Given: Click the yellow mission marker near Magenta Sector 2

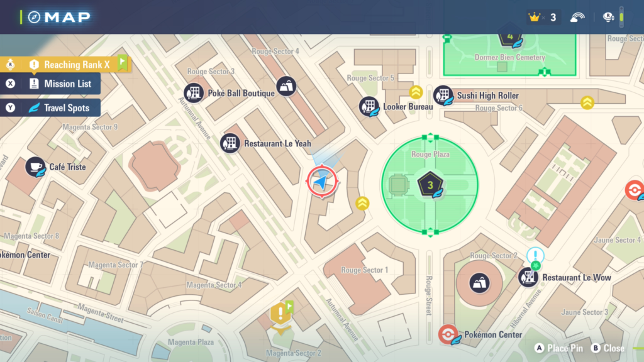Looking at the screenshot, I should (x=279, y=313).
